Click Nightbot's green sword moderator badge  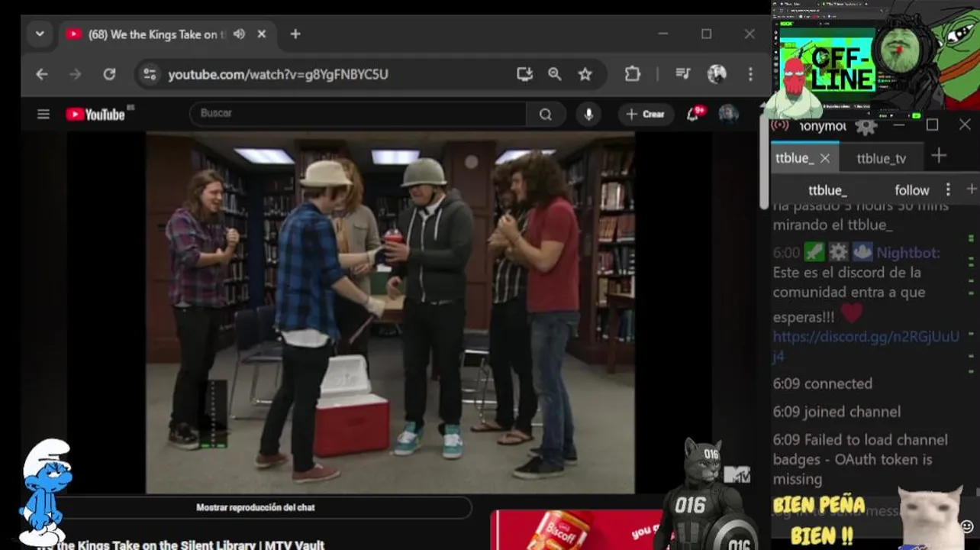[x=814, y=253]
